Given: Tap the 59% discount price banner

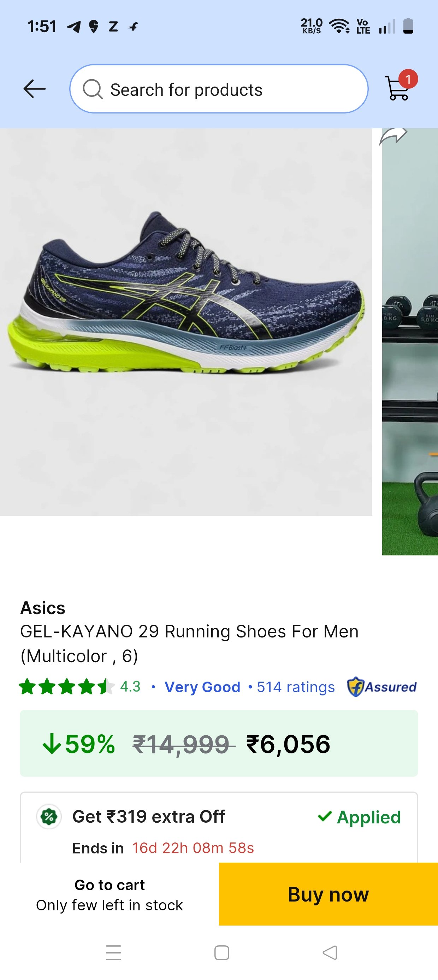Looking at the screenshot, I should [219, 743].
